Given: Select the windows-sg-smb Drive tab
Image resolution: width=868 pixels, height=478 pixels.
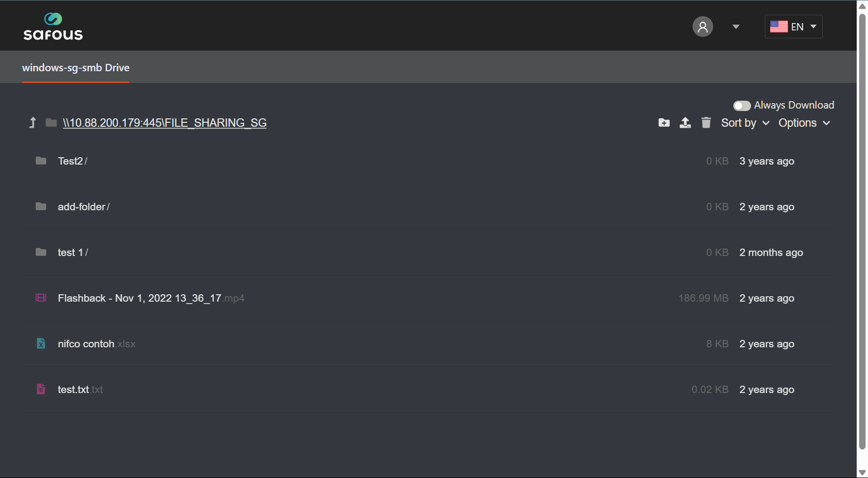Looking at the screenshot, I should 75,67.
